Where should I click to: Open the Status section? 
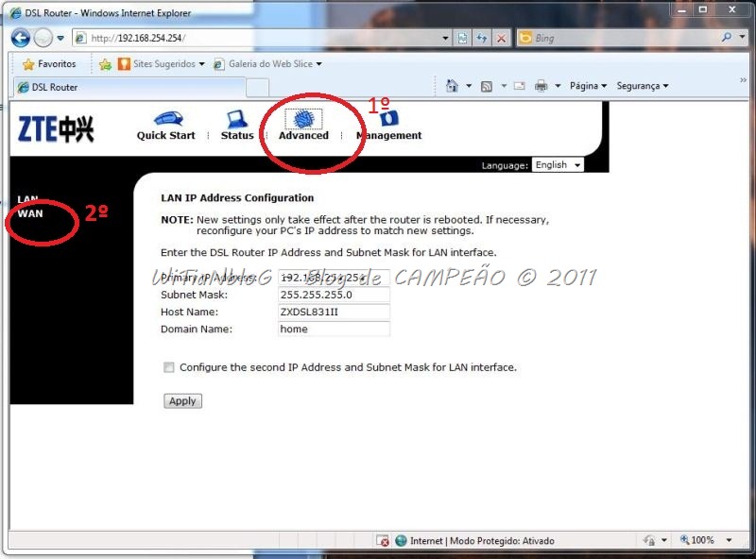(237, 127)
